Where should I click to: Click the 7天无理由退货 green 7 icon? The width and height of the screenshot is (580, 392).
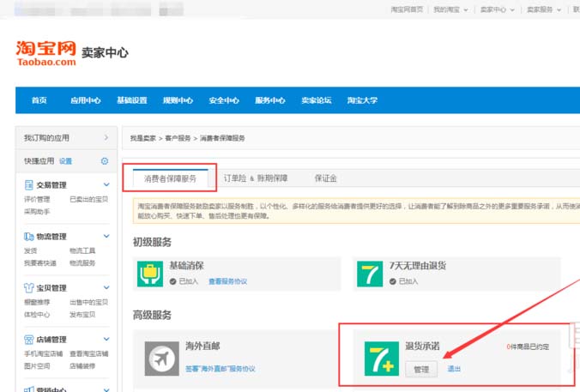point(370,274)
